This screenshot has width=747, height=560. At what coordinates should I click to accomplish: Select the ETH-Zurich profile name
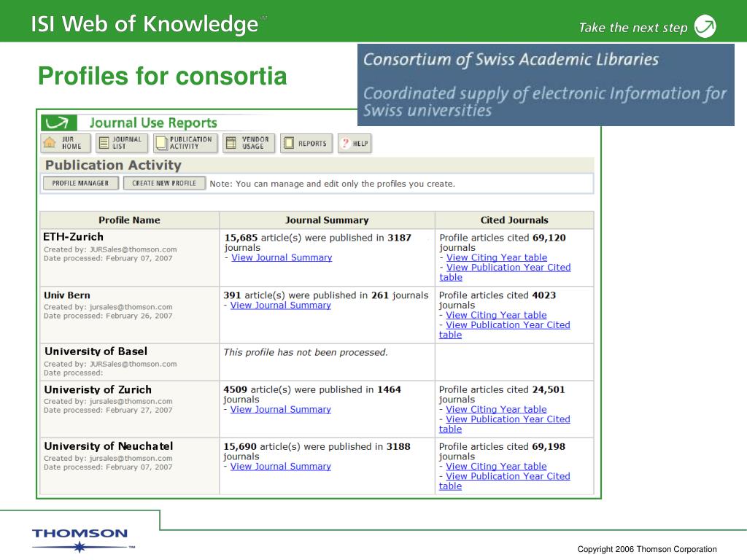(73, 237)
